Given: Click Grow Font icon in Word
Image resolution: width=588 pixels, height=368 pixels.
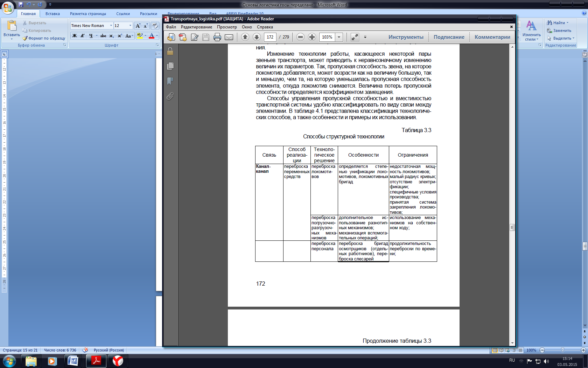Looking at the screenshot, I should (138, 26).
